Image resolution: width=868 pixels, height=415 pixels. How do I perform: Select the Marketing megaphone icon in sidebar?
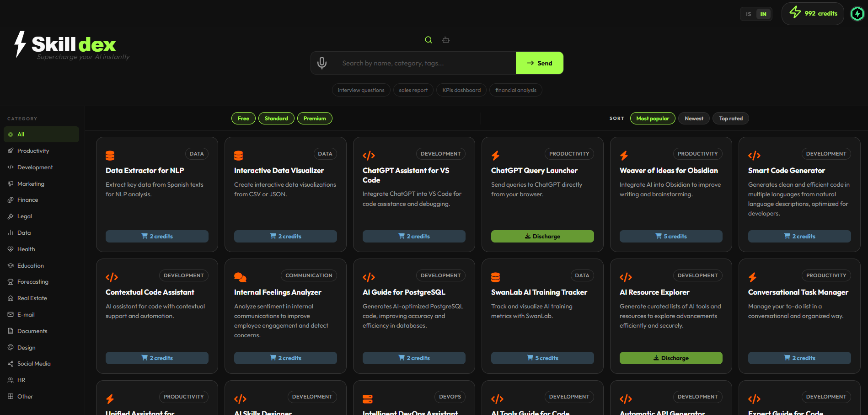[x=11, y=183]
